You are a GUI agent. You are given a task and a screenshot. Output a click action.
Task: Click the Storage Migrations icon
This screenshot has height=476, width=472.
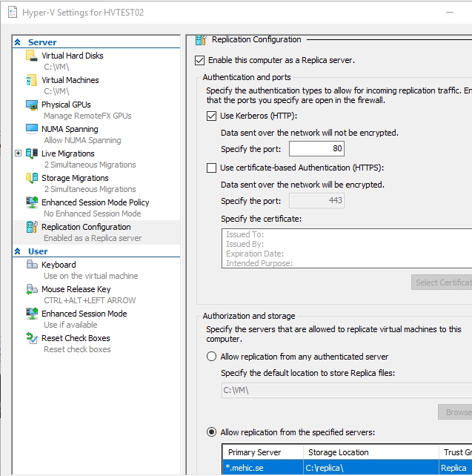(31, 178)
